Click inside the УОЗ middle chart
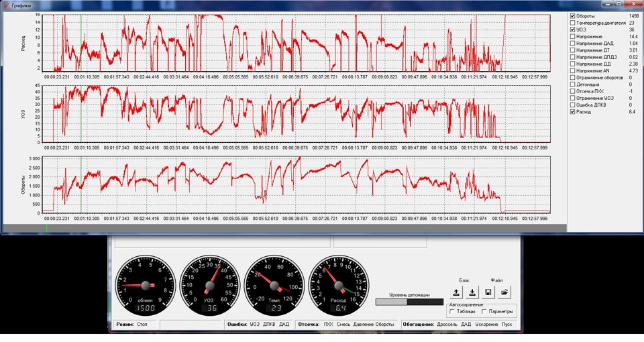 [296, 114]
